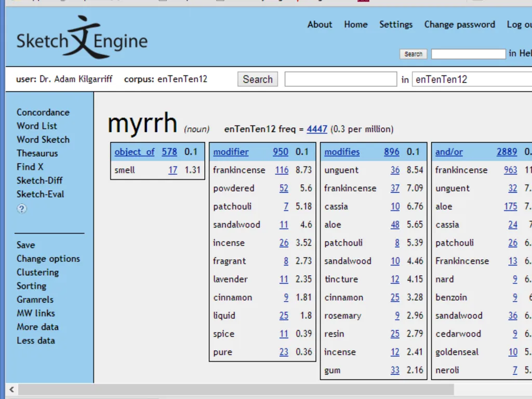Screen dimensions: 532x399
Task: Click modifier gramrel header link
Action: tap(231, 152)
